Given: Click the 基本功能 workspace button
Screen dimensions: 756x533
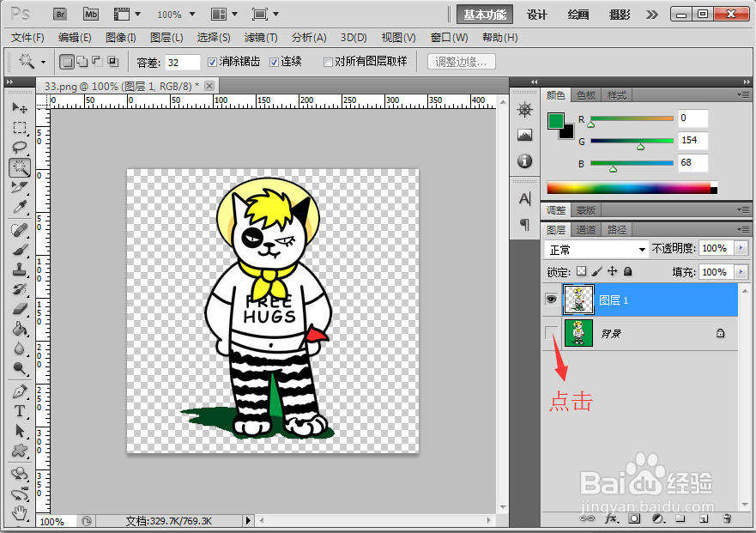Looking at the screenshot, I should pos(485,14).
